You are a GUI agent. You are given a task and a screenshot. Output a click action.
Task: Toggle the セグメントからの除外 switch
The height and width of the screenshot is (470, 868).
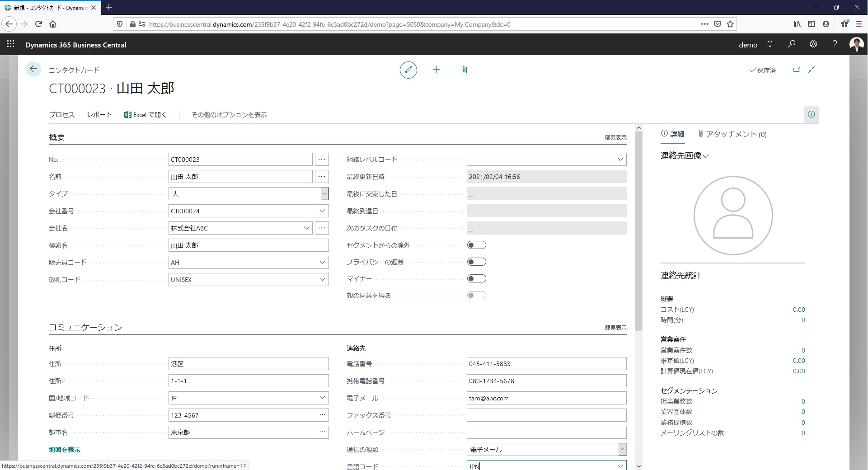(476, 245)
